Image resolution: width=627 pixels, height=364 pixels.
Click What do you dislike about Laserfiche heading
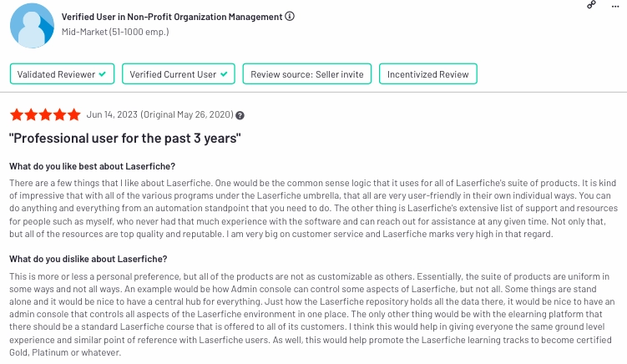tap(88, 259)
